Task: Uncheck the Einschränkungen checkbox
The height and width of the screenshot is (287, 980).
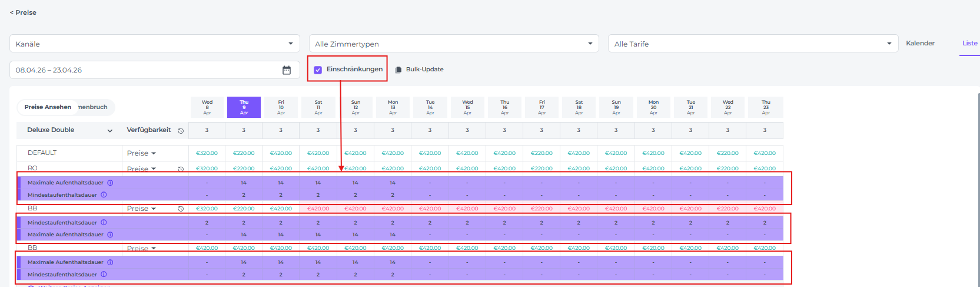Action: (318, 70)
